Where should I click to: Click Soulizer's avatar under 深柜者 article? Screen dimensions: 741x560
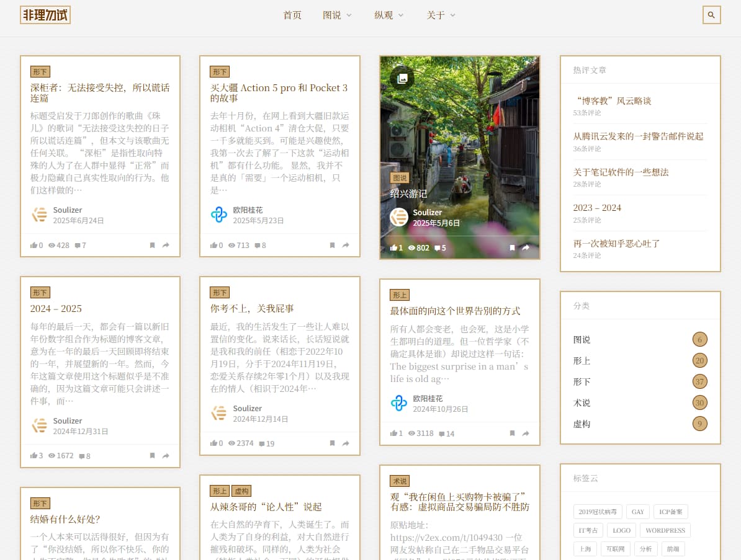tap(39, 215)
